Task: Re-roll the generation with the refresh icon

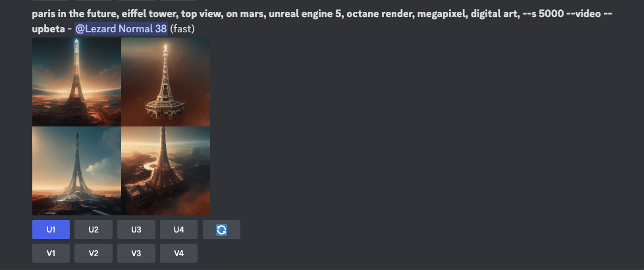Action: [221, 229]
